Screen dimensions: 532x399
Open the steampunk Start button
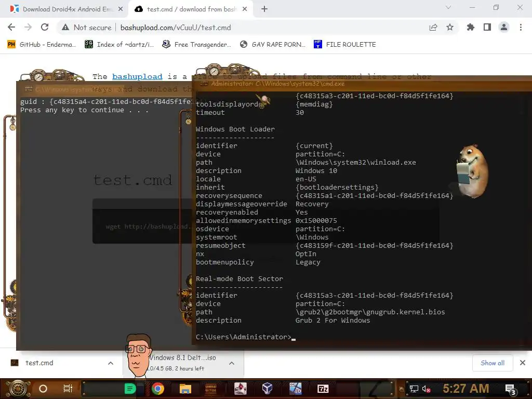pos(18,389)
